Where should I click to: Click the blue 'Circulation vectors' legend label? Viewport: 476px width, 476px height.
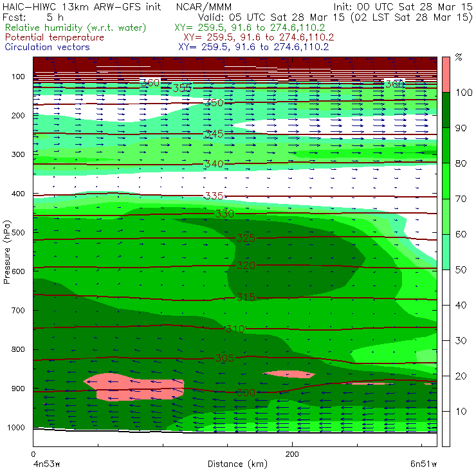48,47
